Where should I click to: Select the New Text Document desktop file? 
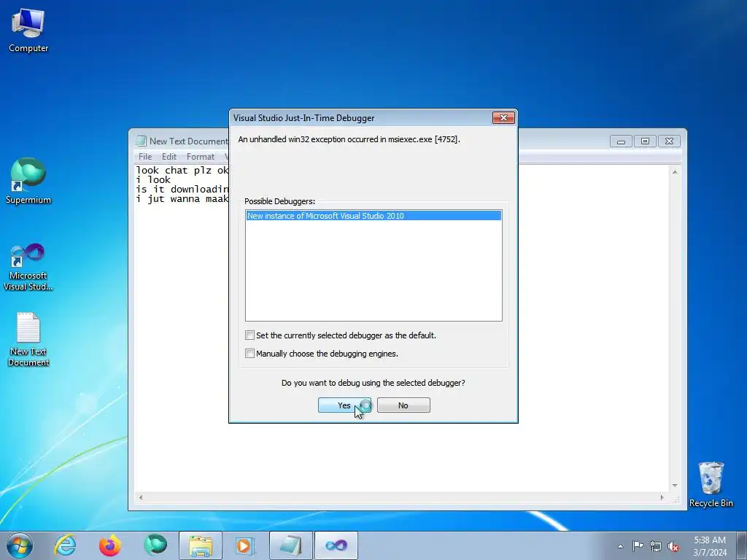(28, 340)
